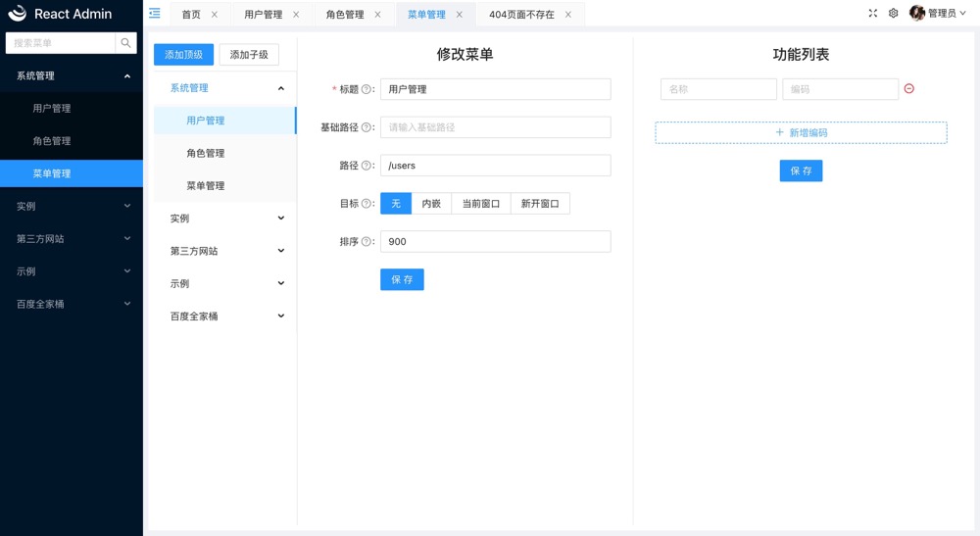The width and height of the screenshot is (980, 536).
Task: Click the search magnifier icon in sidebar
Action: [125, 42]
